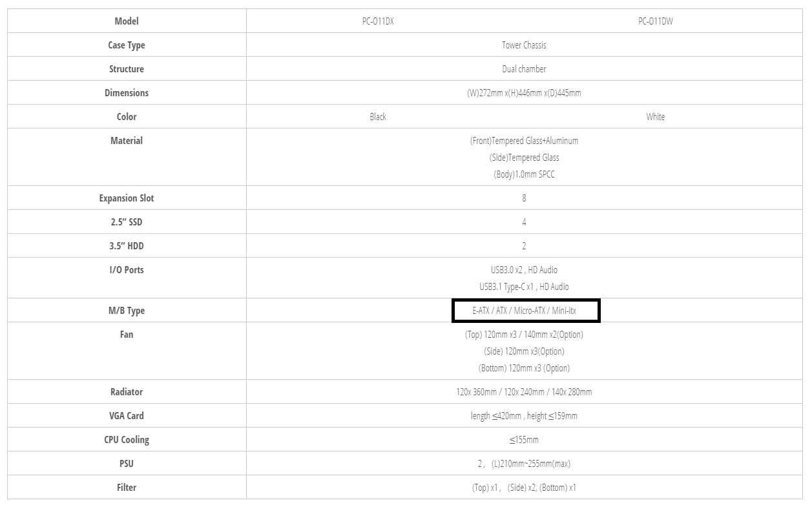
Task: Click the (Top) 120mm x3 fan line
Action: [x=524, y=335]
